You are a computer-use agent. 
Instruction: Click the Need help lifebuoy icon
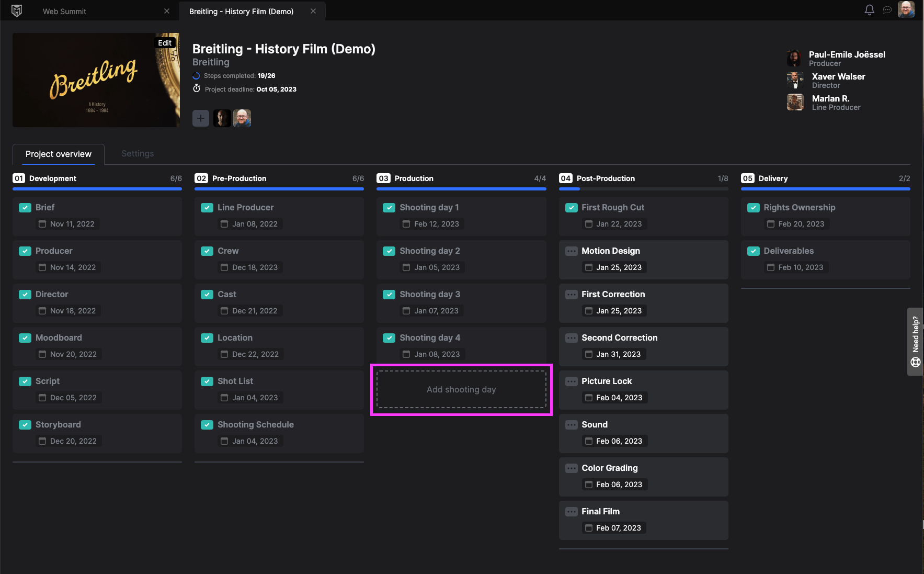coord(915,362)
